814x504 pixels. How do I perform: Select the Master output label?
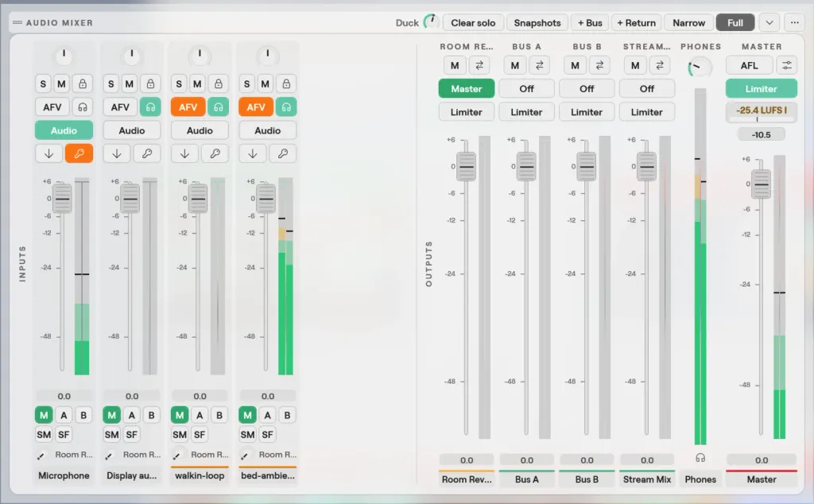[x=762, y=479]
